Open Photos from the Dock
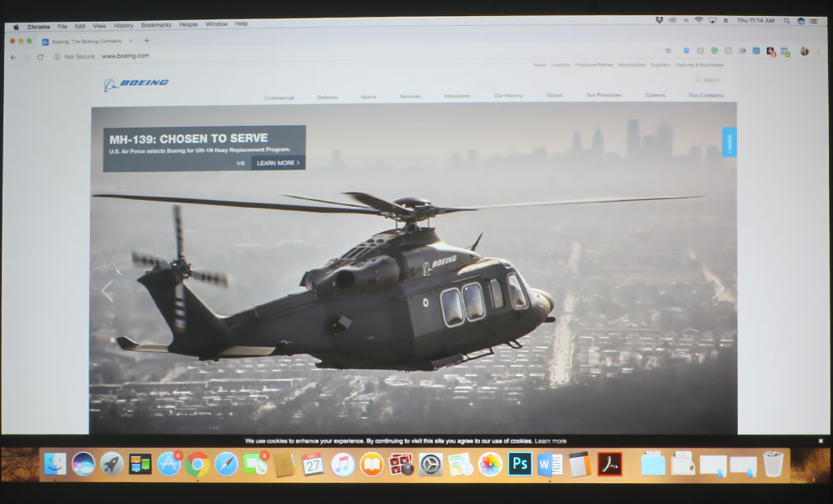Image resolution: width=833 pixels, height=504 pixels. (490, 465)
